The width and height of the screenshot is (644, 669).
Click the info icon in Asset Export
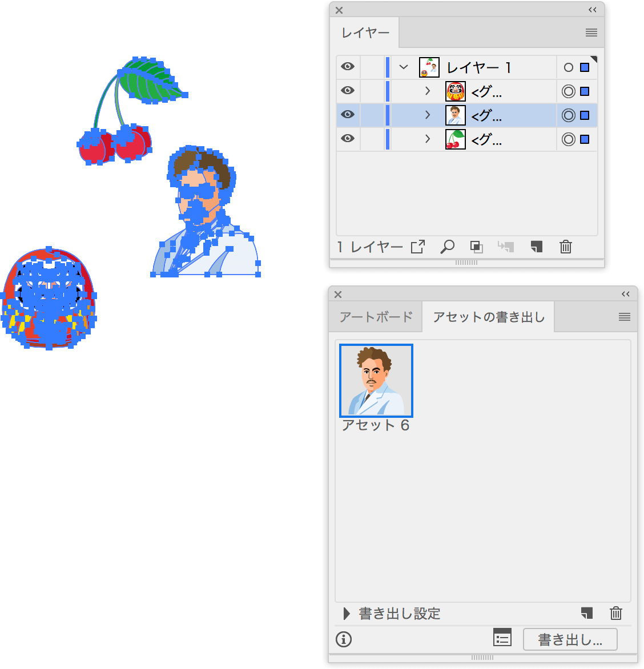pyautogui.click(x=344, y=639)
